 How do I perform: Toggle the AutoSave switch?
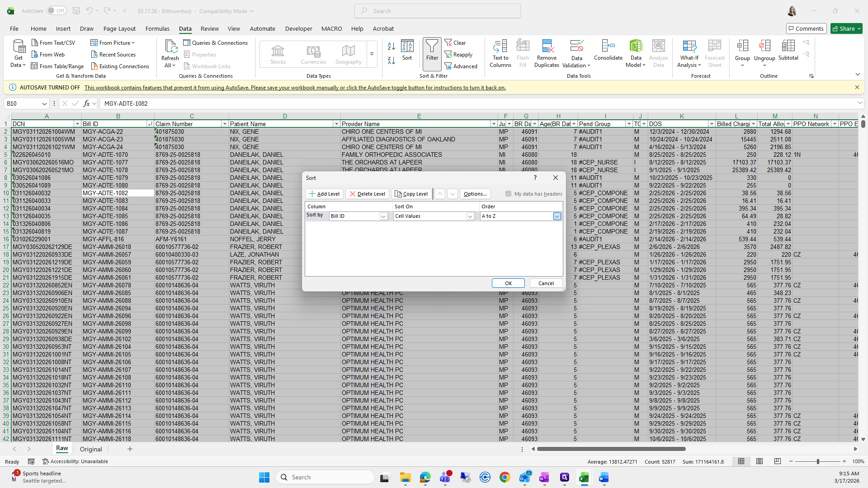(x=57, y=11)
